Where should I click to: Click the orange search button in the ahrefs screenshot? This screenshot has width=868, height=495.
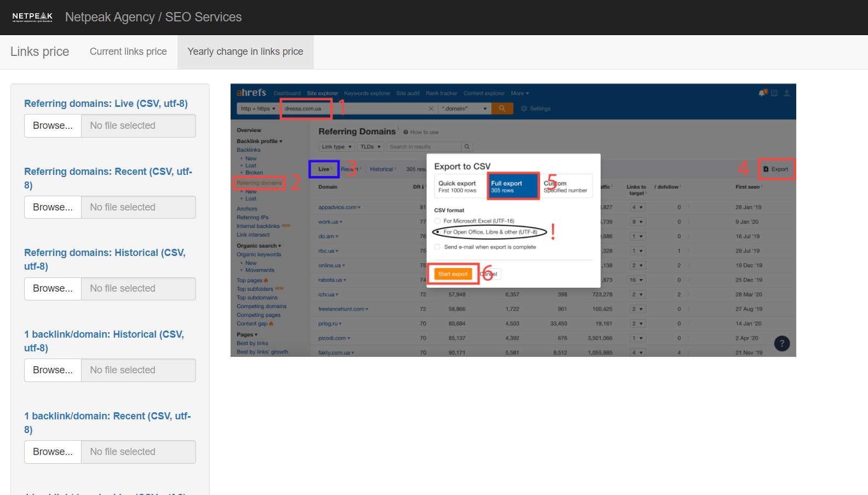(502, 109)
